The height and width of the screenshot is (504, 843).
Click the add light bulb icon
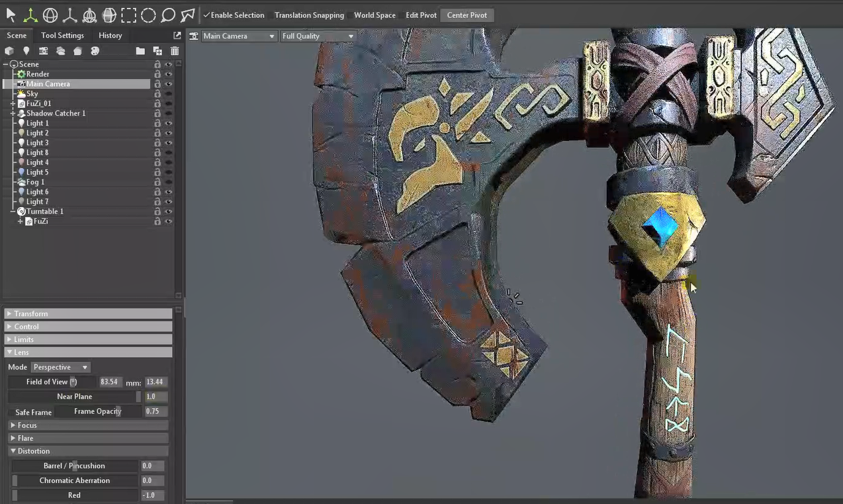26,51
